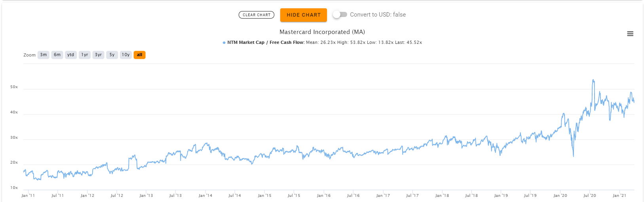Select the 'all' zoom range
Viewport: 644px width, 202px height.
pos(140,55)
